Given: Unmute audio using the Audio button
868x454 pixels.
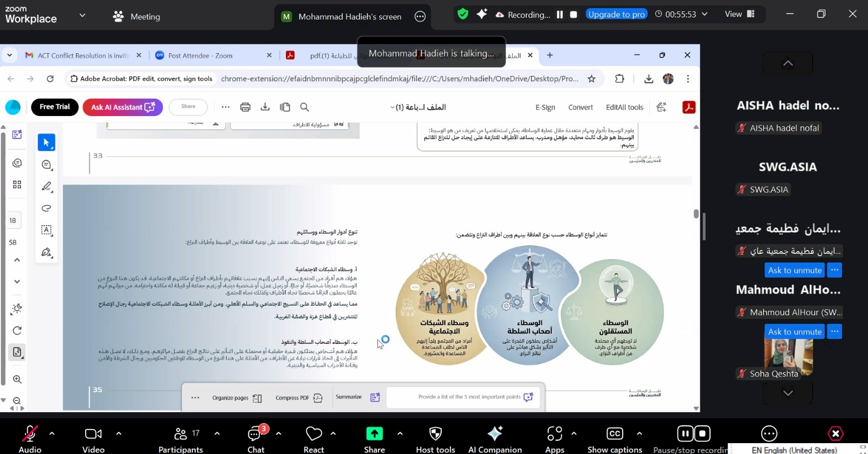Looking at the screenshot, I should pyautogui.click(x=30, y=439).
